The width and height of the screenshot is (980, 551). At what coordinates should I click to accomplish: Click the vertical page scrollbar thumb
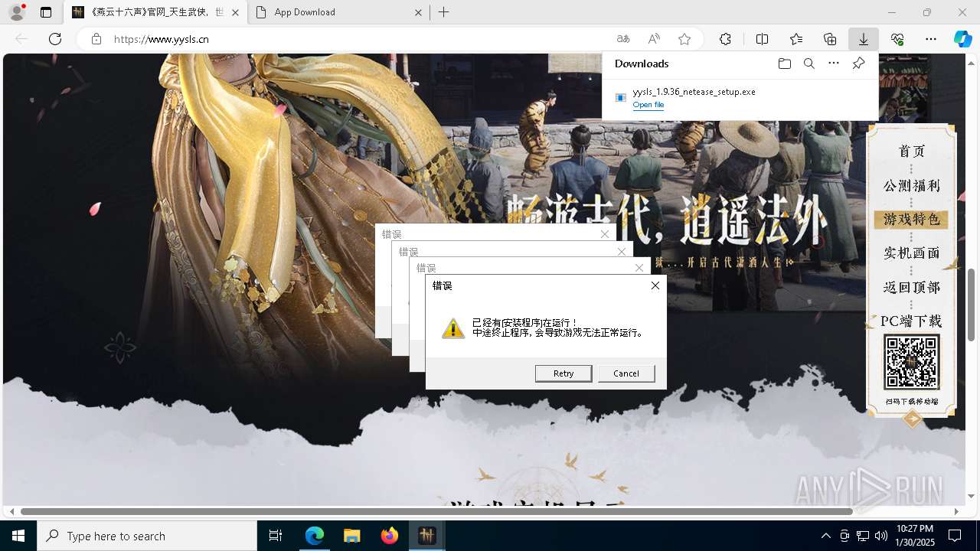click(972, 305)
